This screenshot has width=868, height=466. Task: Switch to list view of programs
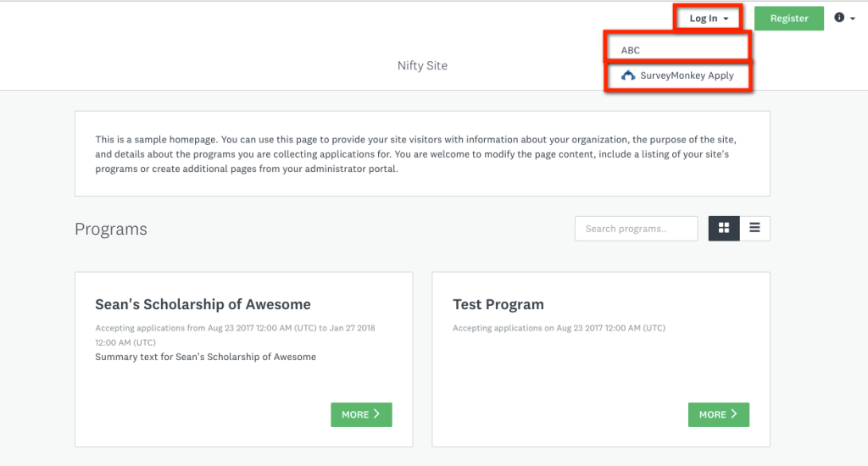point(754,228)
